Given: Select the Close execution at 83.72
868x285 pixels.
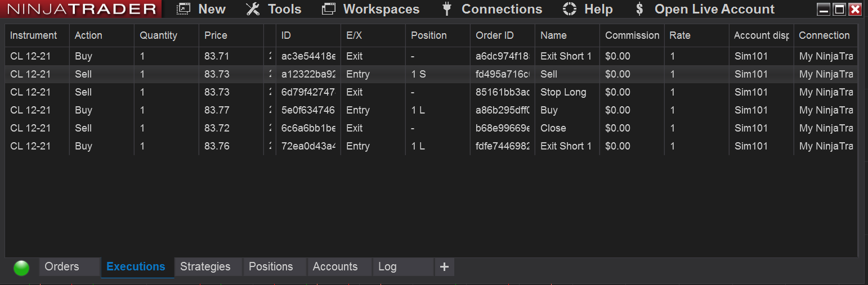Looking at the screenshot, I should (553, 128).
